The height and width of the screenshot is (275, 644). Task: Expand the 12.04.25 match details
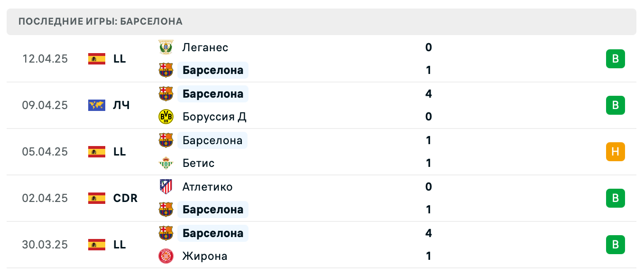point(322,59)
